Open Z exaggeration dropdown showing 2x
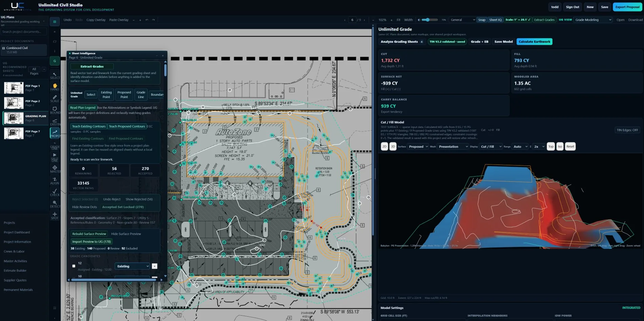 (539, 147)
